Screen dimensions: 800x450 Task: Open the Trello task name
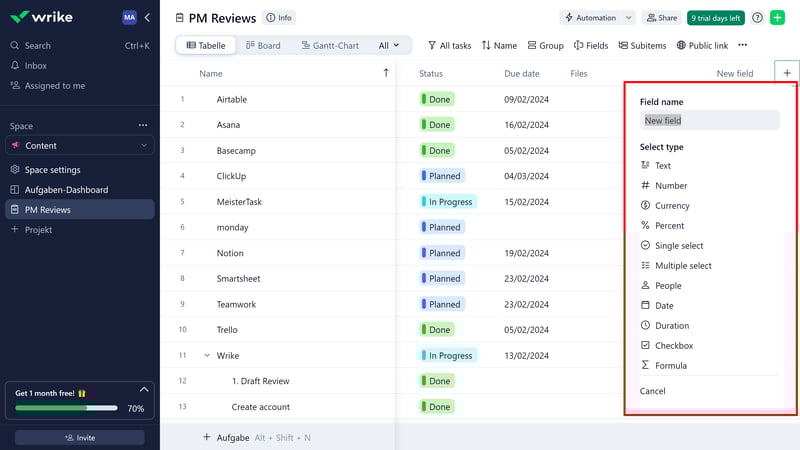pyautogui.click(x=227, y=330)
